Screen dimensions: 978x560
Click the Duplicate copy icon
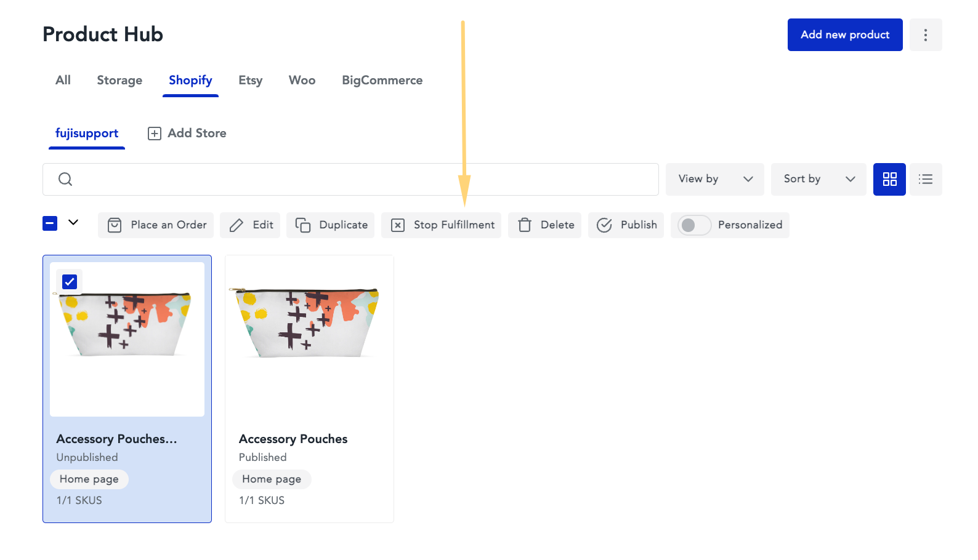point(302,225)
